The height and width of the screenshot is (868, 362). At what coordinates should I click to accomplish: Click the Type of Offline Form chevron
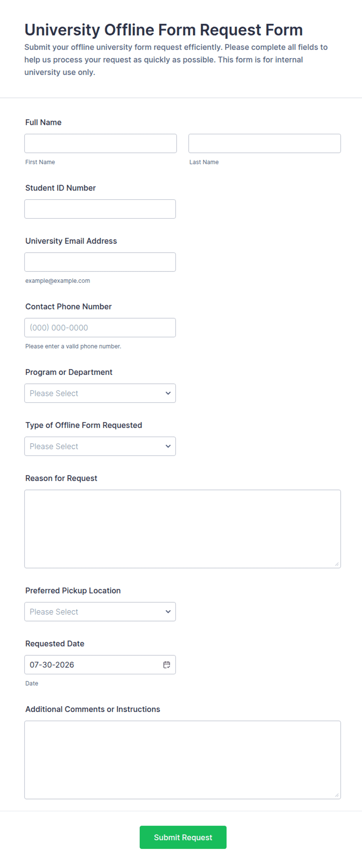coord(168,446)
